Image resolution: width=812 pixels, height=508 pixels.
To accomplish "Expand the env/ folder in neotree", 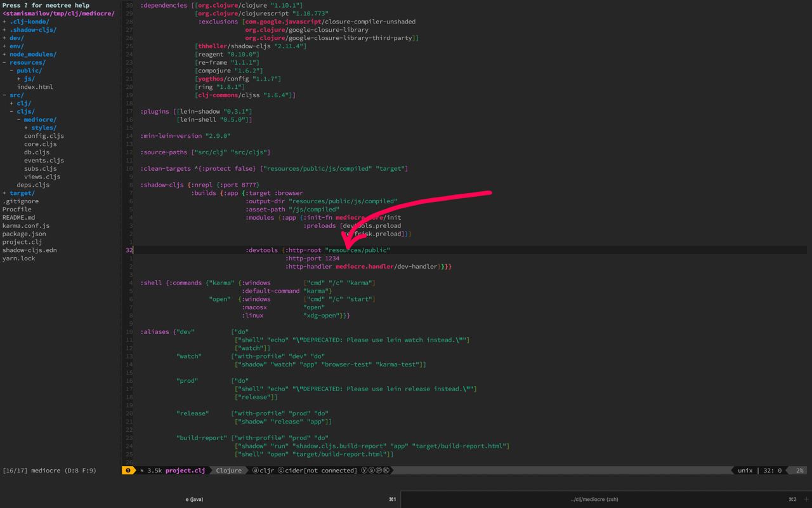I will 13,46.
